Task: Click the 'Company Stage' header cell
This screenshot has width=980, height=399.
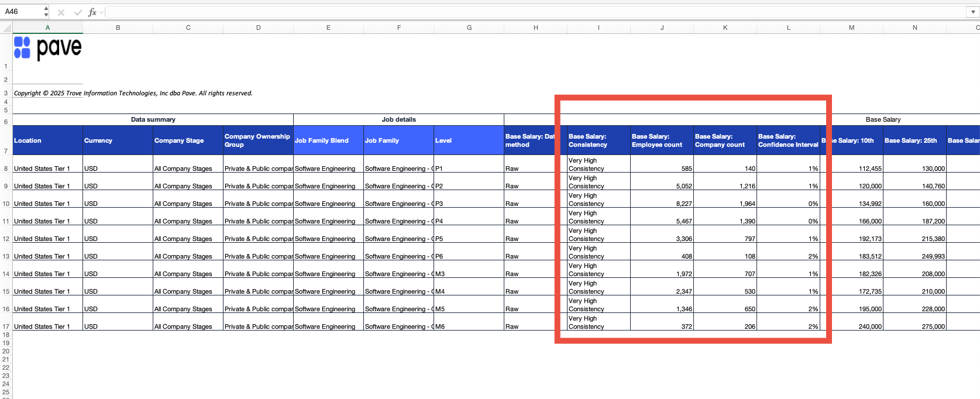Action: click(x=188, y=140)
